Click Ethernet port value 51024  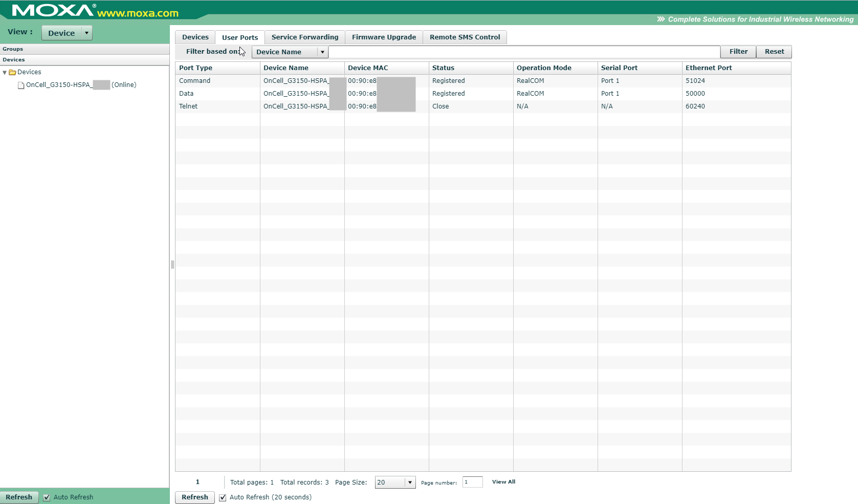695,81
